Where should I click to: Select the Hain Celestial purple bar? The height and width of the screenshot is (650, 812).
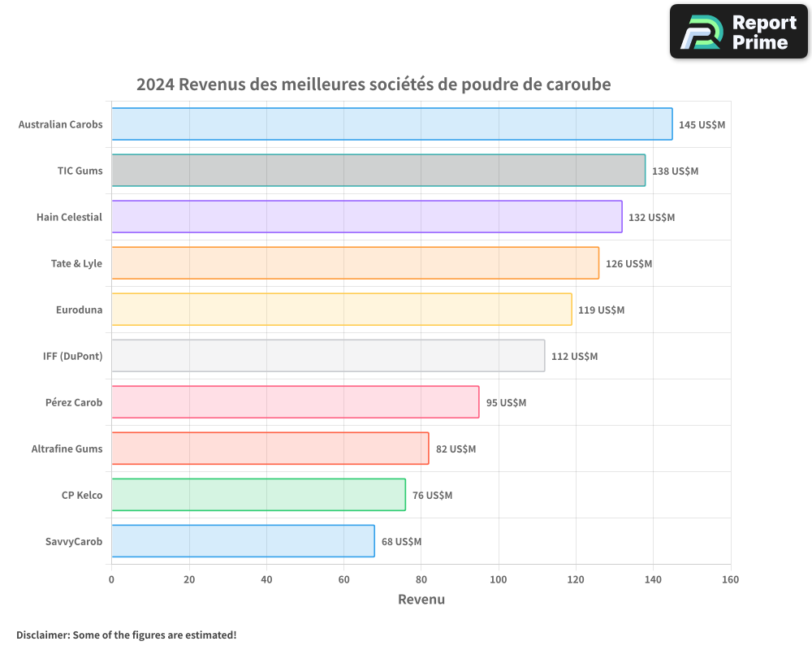coord(366,217)
